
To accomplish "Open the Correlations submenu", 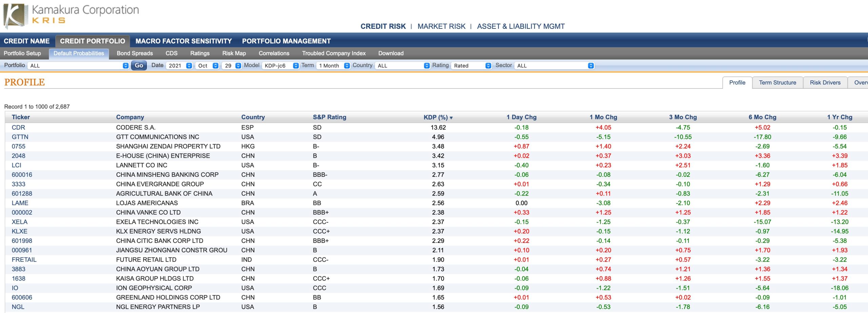I will [x=274, y=53].
